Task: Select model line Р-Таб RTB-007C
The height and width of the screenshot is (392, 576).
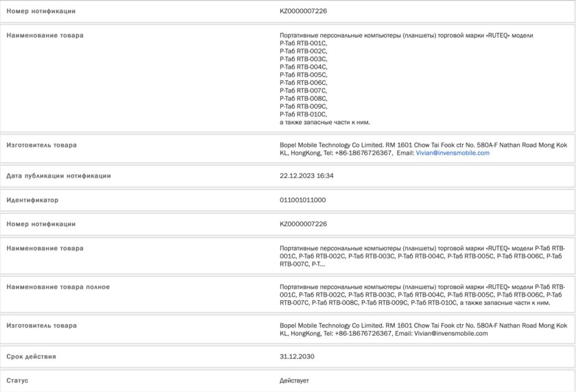Action: coord(303,90)
